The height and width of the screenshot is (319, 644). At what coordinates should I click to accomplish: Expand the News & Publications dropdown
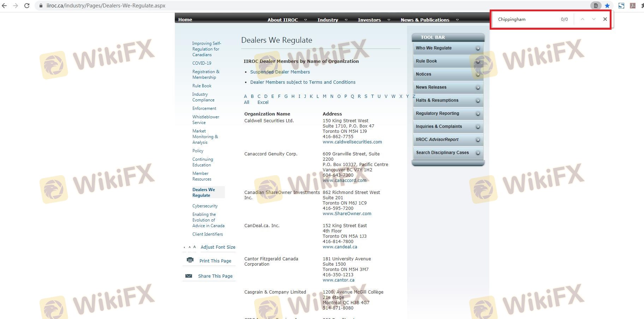pyautogui.click(x=457, y=20)
